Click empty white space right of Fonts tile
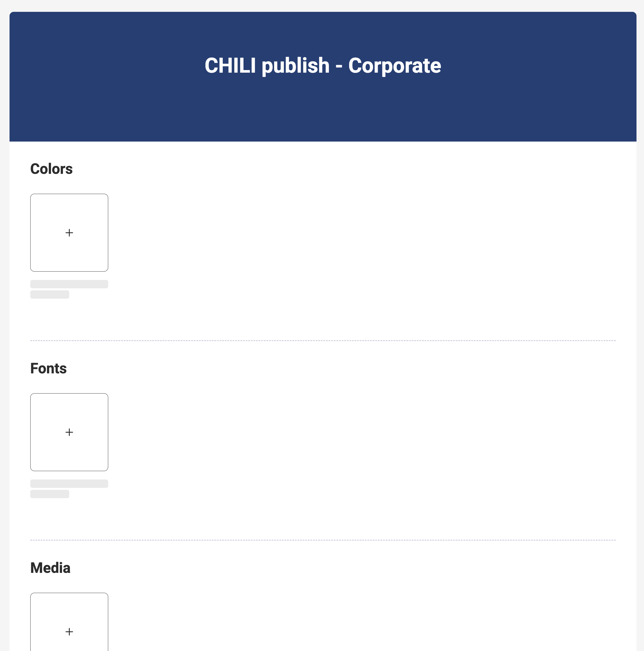The width and height of the screenshot is (644, 651). pyautogui.click(x=337, y=432)
